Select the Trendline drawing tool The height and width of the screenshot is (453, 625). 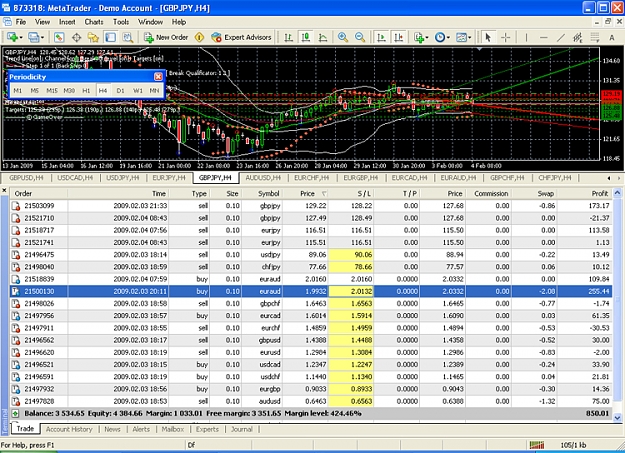pyautogui.click(x=561, y=37)
